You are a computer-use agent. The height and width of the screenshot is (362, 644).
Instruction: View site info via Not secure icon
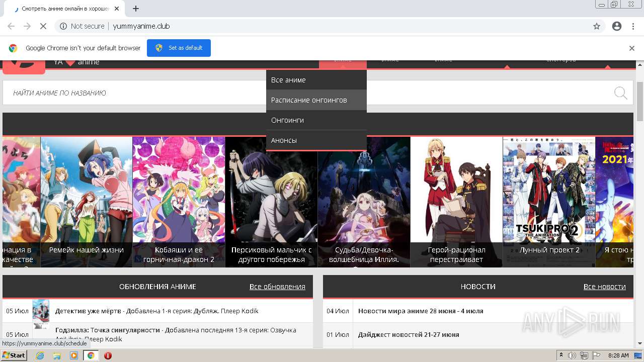click(x=63, y=26)
